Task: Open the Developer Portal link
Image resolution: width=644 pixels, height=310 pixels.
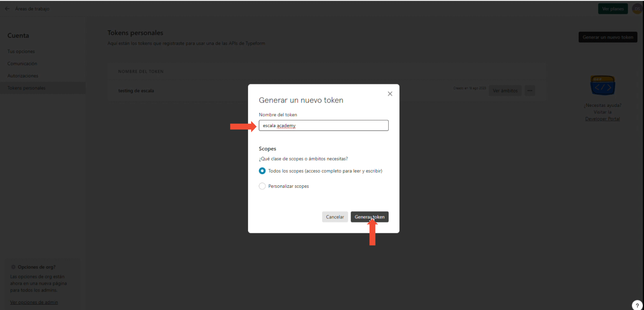Action: 603,119
